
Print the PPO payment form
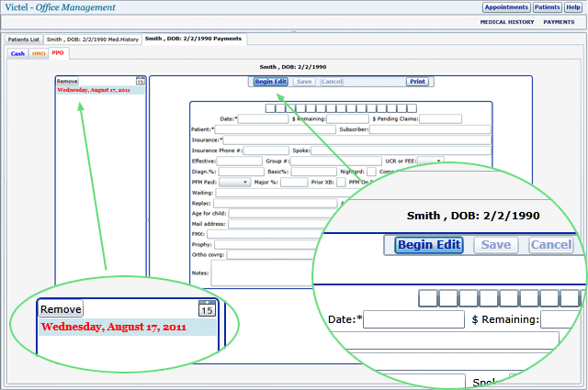coord(417,82)
